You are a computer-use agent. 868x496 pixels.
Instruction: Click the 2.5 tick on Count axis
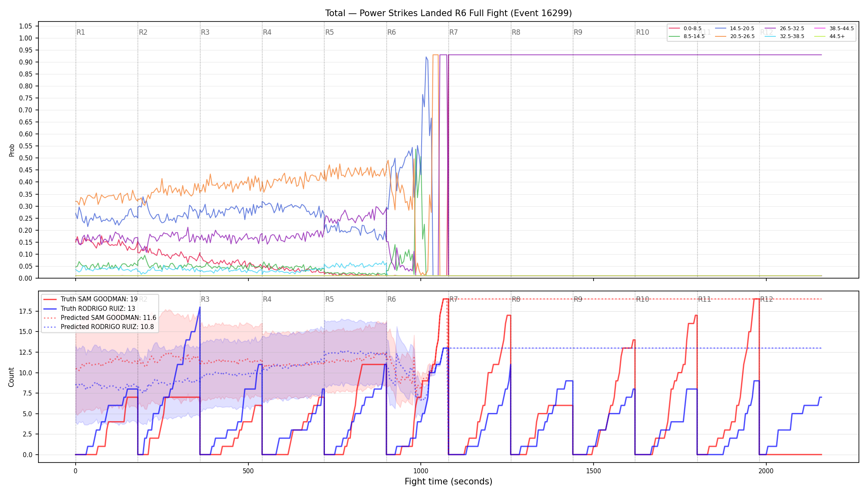[27, 434]
